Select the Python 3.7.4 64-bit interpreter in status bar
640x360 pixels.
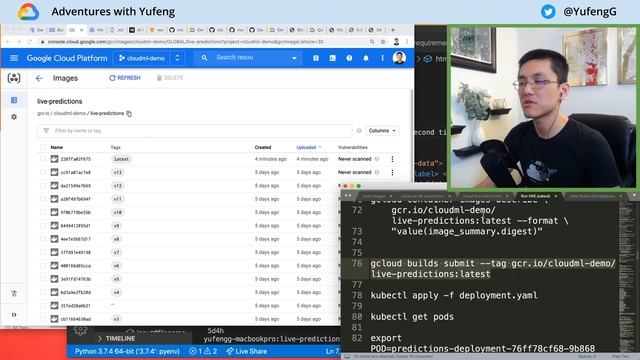(x=127, y=351)
